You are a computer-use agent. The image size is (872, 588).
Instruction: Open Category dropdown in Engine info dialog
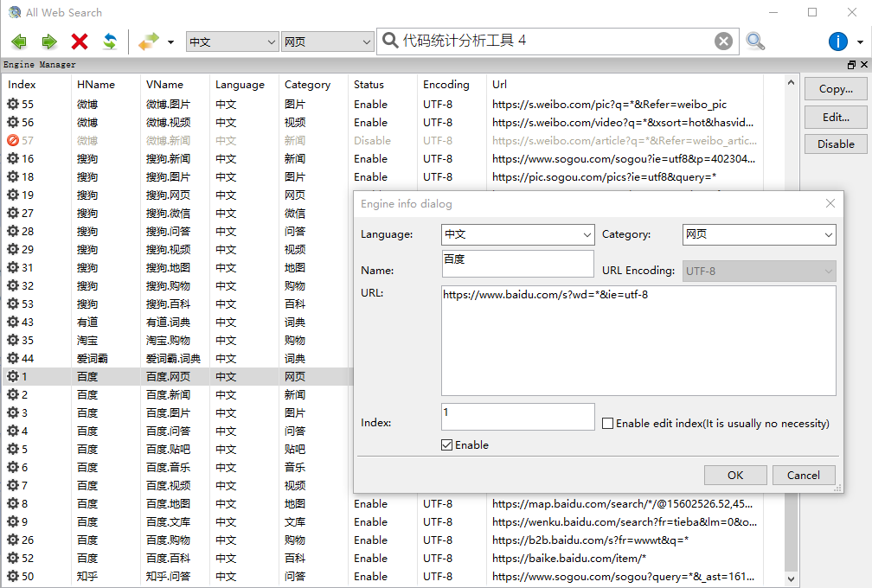pyautogui.click(x=760, y=234)
